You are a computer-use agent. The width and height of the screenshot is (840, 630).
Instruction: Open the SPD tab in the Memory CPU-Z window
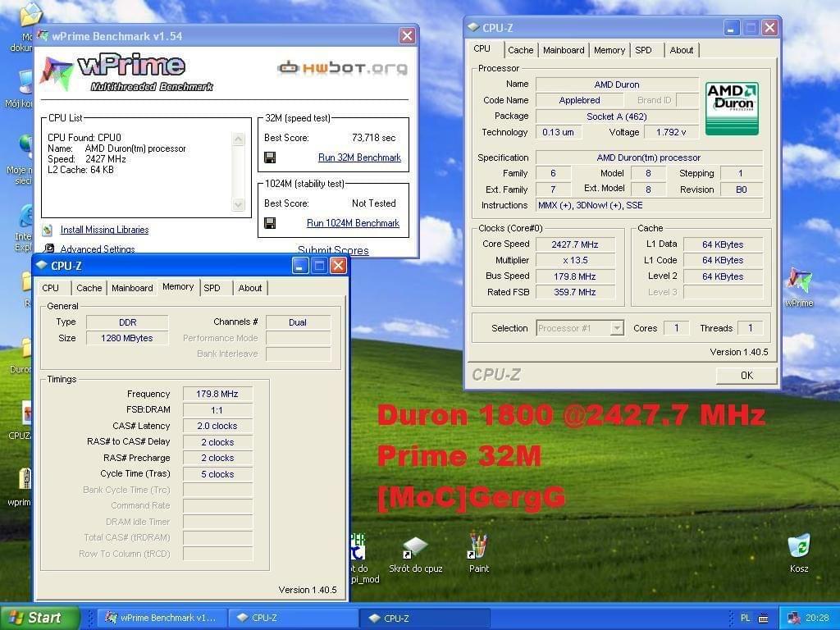[212, 288]
